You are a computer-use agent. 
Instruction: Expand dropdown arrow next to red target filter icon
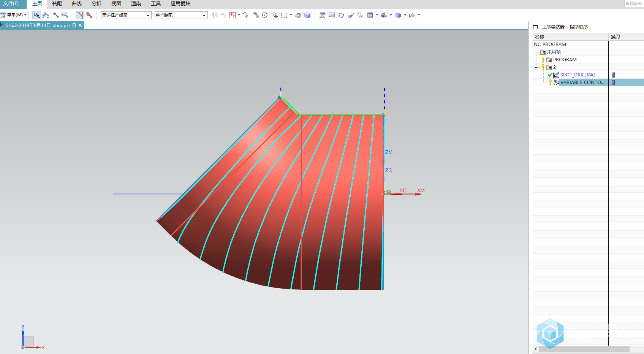[x=239, y=15]
